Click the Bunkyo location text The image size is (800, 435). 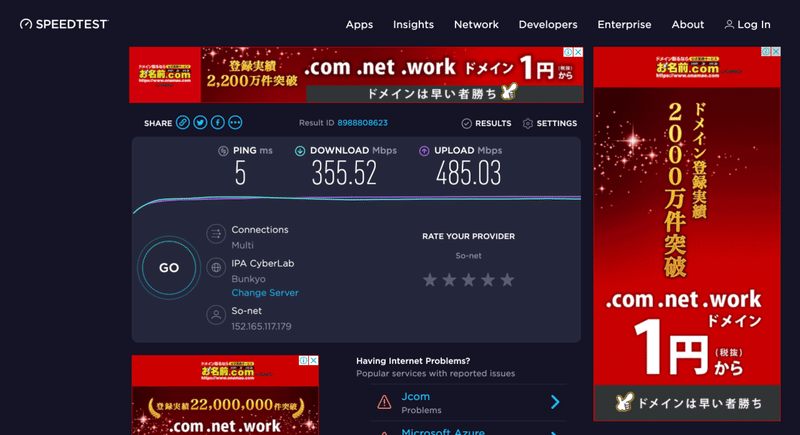248,279
